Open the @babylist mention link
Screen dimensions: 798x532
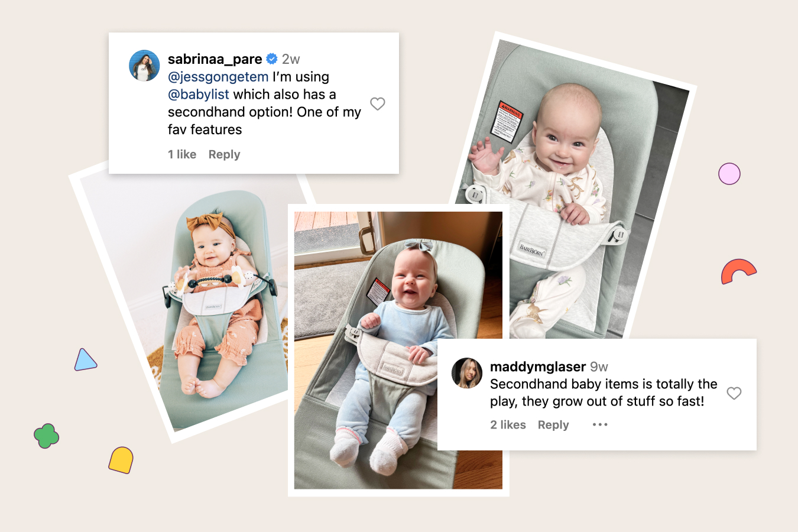(199, 95)
